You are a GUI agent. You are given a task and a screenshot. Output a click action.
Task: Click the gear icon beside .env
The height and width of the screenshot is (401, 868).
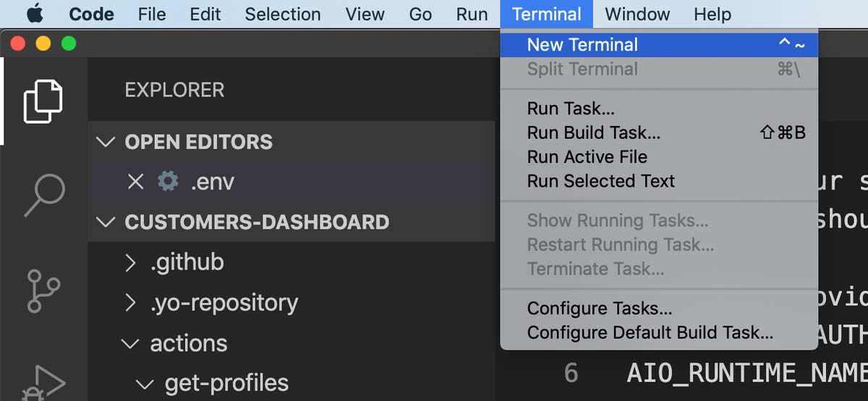pyautogui.click(x=168, y=181)
